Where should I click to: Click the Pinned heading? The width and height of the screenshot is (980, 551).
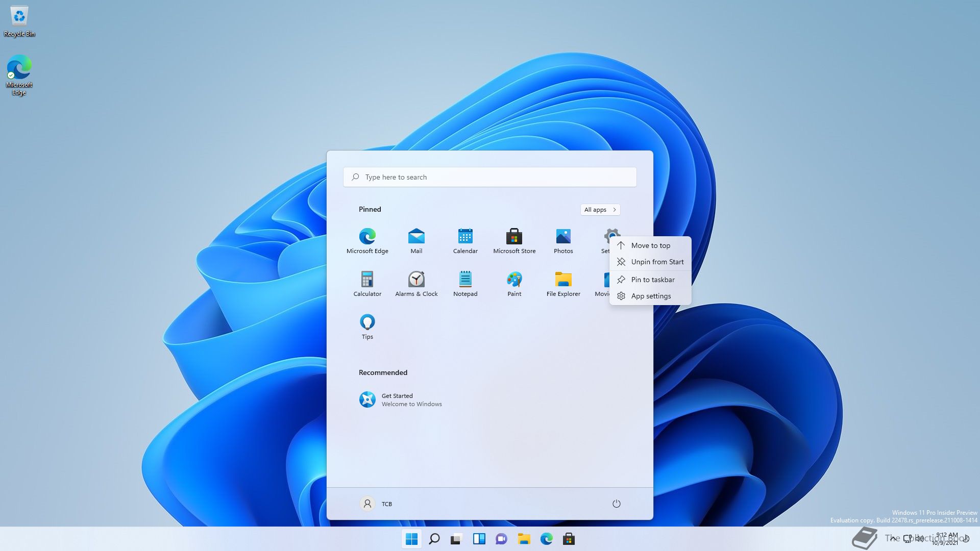(x=370, y=209)
